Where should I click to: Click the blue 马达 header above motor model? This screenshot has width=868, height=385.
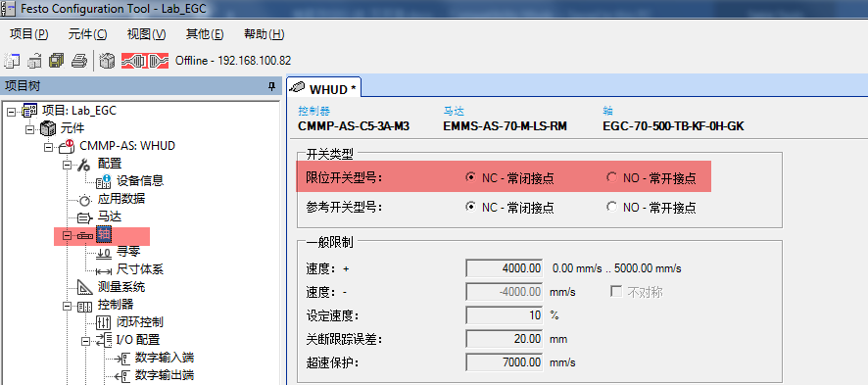pos(454,111)
